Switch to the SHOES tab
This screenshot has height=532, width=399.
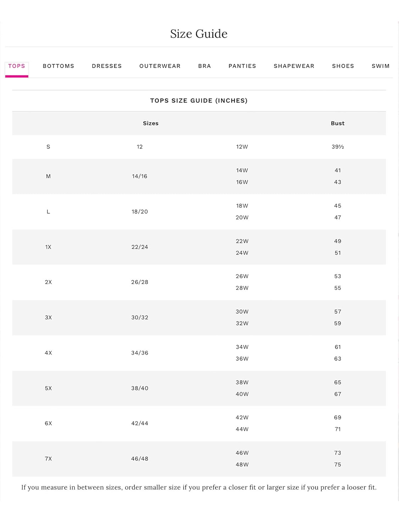[x=343, y=66]
